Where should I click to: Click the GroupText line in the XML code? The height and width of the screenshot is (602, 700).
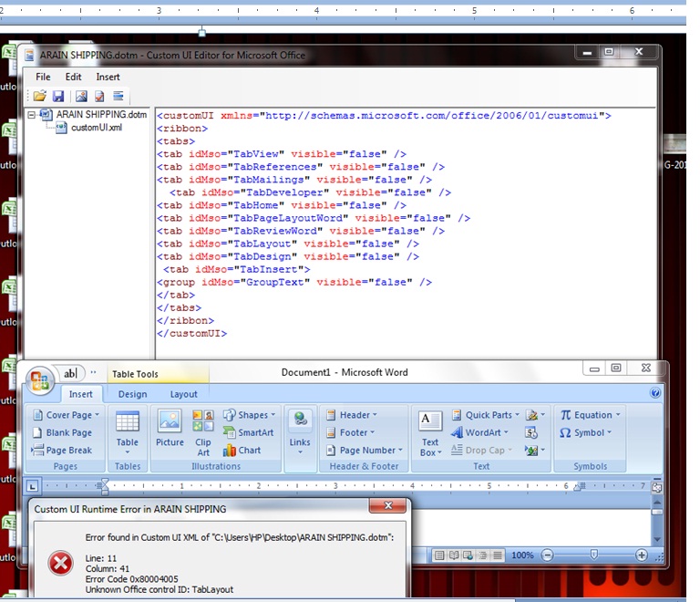click(x=293, y=282)
